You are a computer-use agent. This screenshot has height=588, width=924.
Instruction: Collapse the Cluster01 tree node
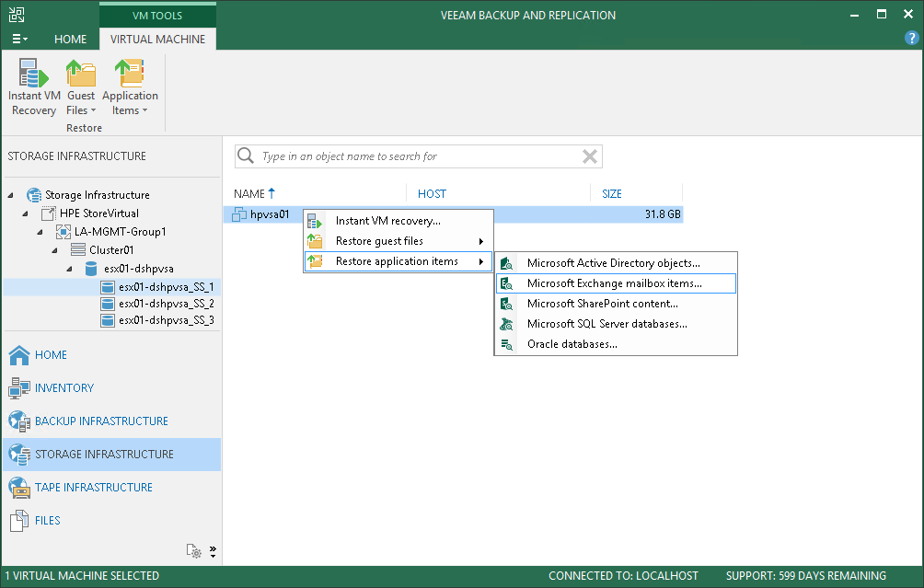(x=55, y=250)
